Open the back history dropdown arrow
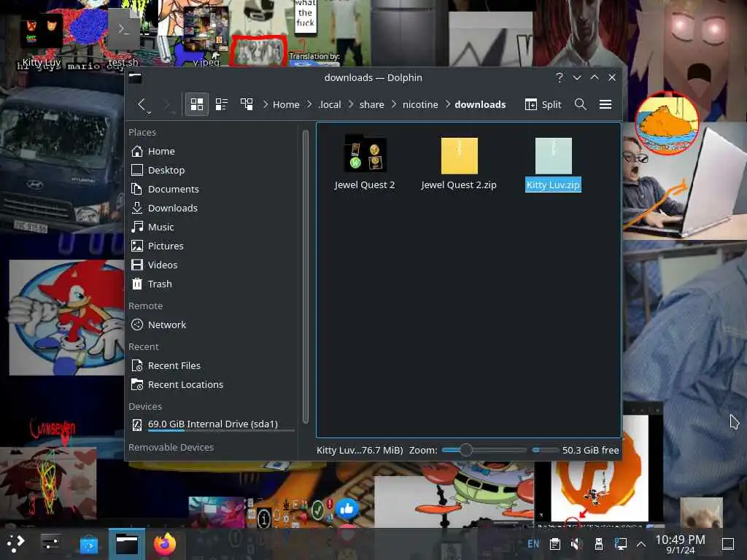Screen dimensions: 747x560 [x=149, y=112]
